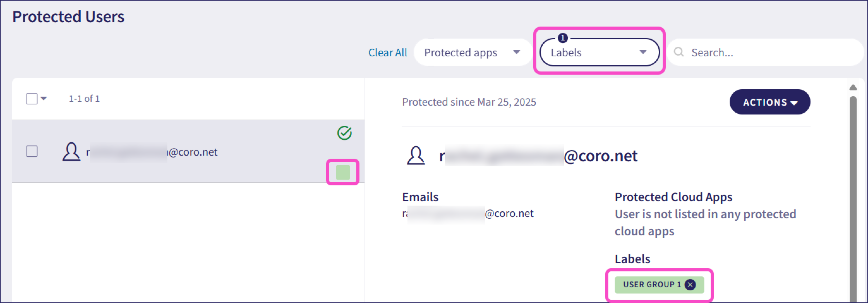Open the Labels filter dropdown

coord(600,52)
